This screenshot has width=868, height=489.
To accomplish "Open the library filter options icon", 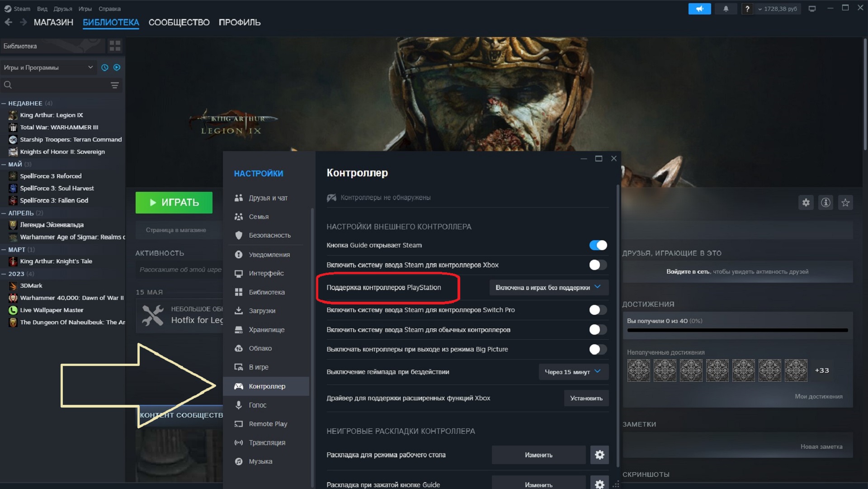I will pyautogui.click(x=115, y=85).
